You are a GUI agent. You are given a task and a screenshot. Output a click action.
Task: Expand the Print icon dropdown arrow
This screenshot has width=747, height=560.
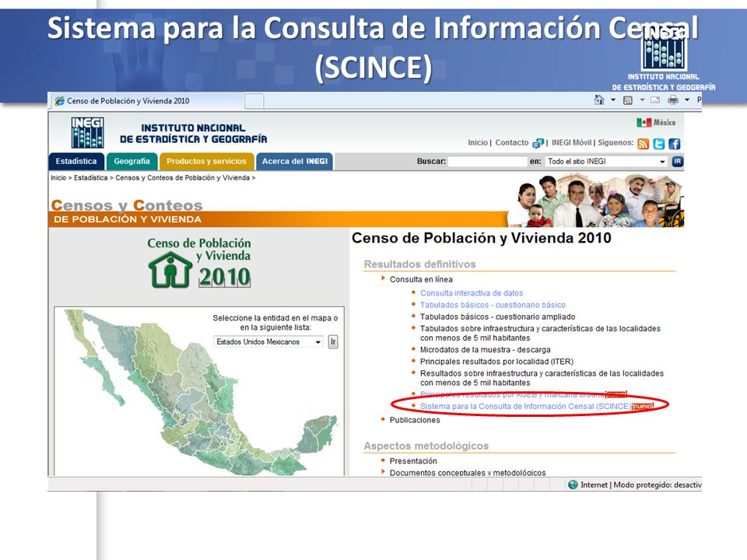[687, 100]
